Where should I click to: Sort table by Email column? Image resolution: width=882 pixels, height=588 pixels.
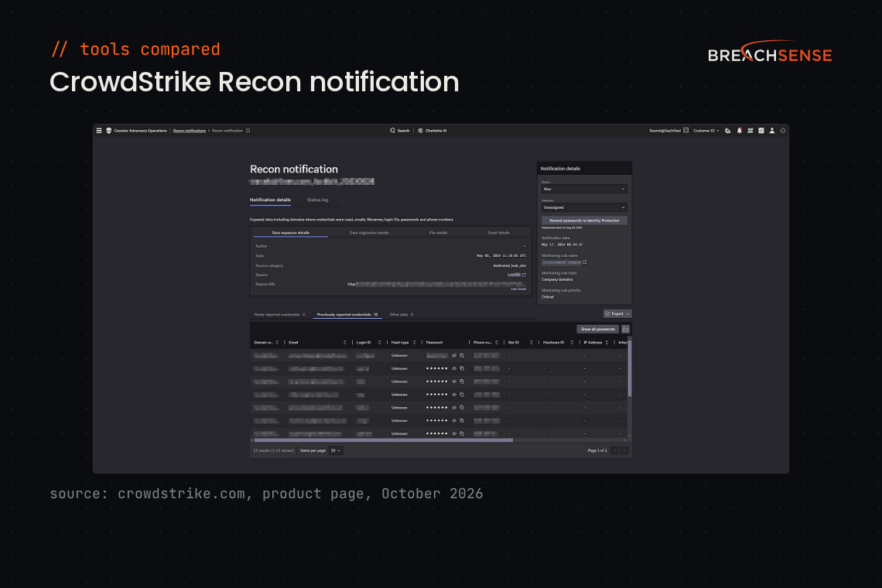tap(345, 342)
